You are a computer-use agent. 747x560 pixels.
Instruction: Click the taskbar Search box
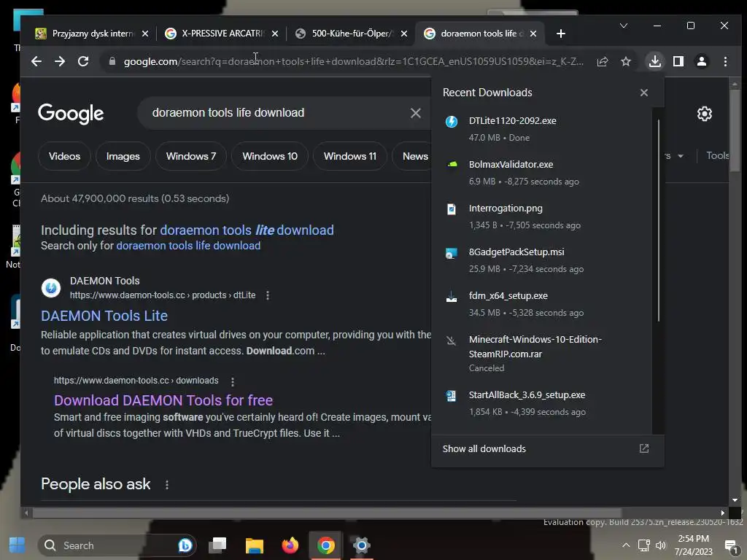[117, 545]
